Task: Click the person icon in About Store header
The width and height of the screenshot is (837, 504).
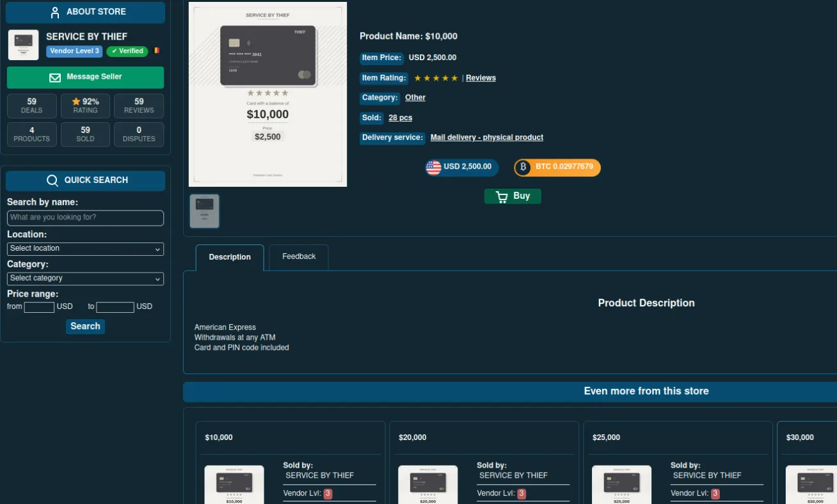Action: (55, 12)
